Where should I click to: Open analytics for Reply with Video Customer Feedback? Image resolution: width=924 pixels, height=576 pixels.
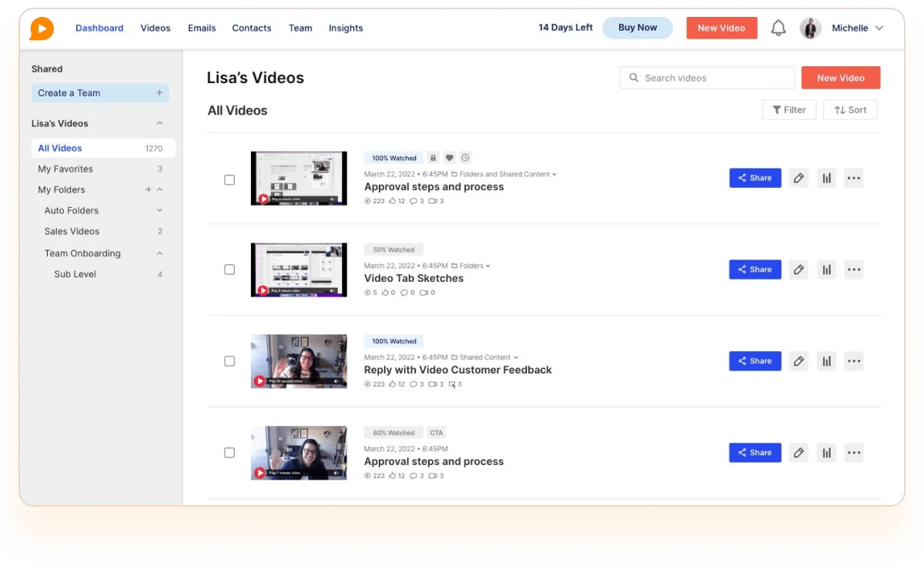click(826, 360)
